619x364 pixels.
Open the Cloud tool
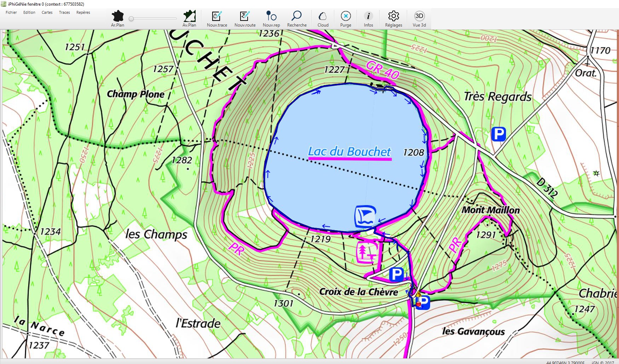[x=323, y=17]
